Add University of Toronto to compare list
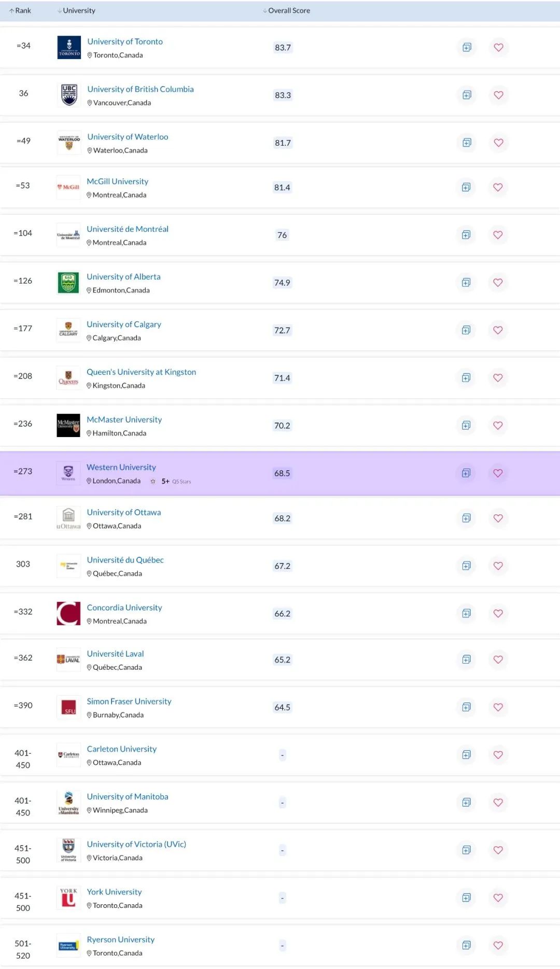The image size is (560, 969). [x=467, y=48]
